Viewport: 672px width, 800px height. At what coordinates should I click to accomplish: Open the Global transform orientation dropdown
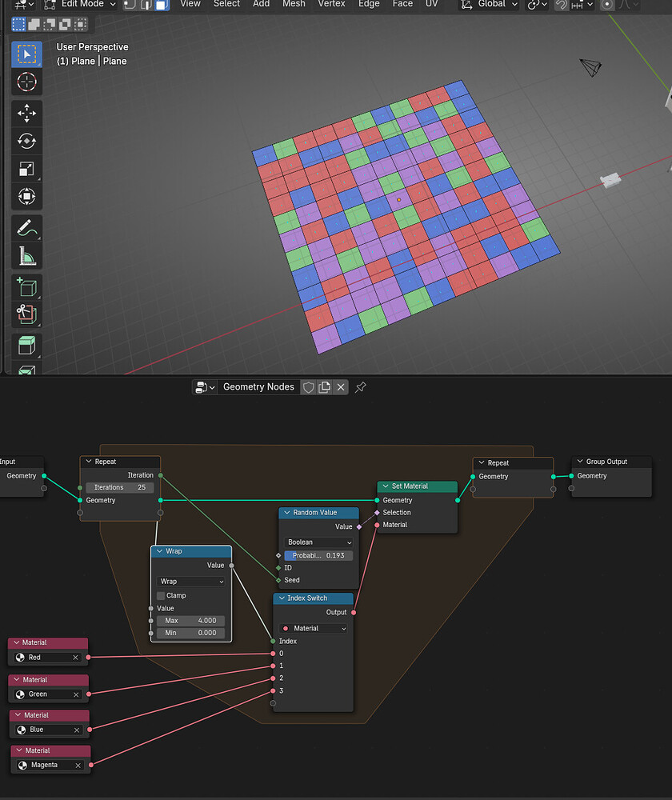489,4
